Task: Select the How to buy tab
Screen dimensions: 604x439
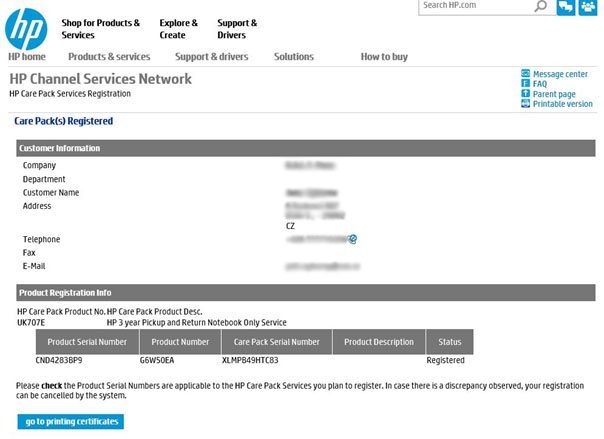Action: pyautogui.click(x=384, y=57)
